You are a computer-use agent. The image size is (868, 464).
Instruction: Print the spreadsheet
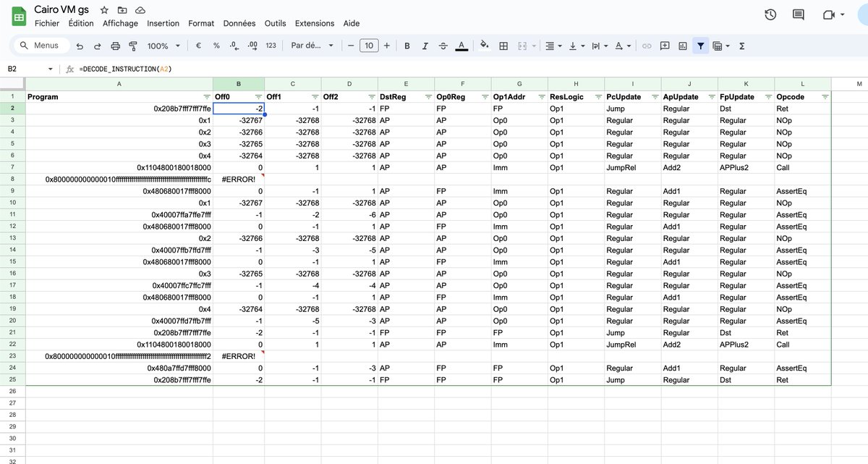[115, 46]
